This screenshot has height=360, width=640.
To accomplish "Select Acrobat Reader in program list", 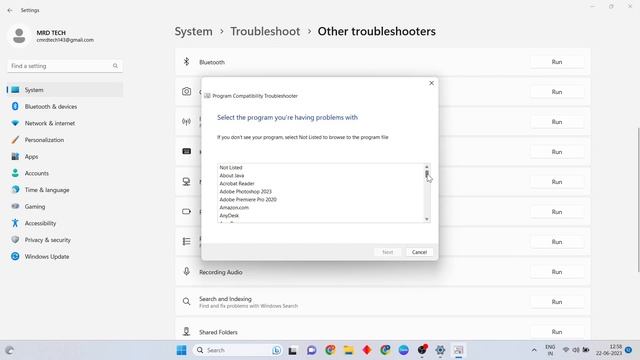I will coord(237,184).
